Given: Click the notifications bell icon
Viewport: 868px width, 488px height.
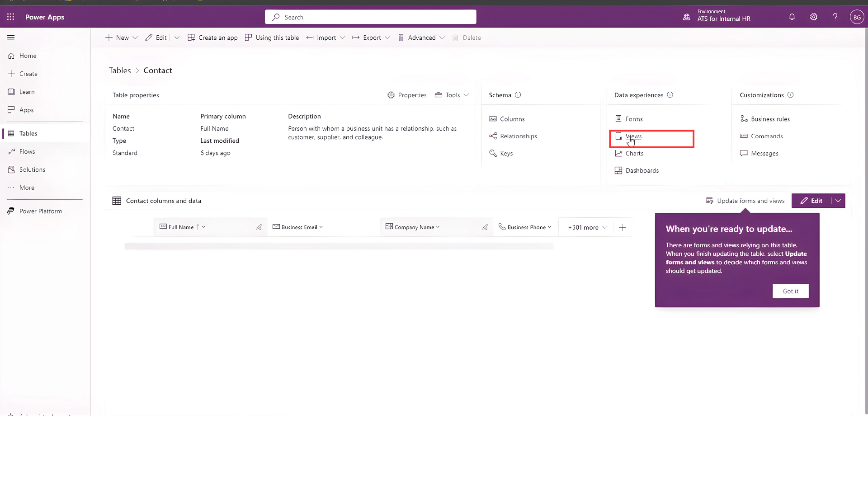Looking at the screenshot, I should [792, 17].
